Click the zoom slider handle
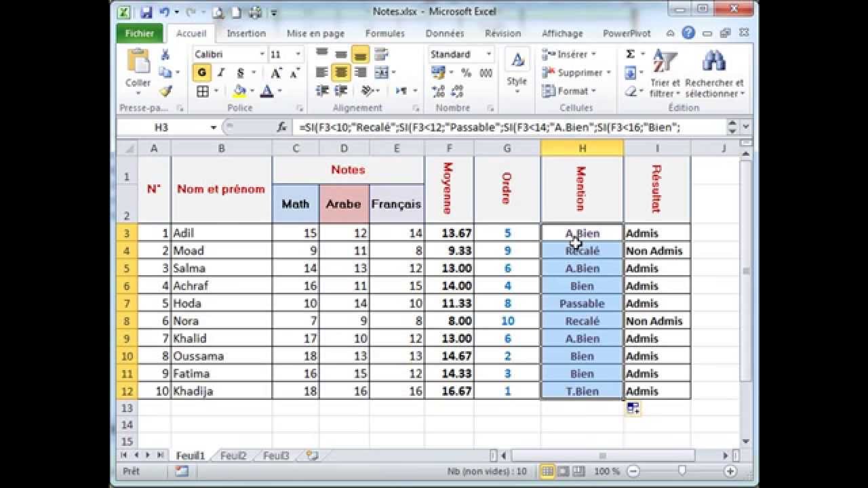 682,471
